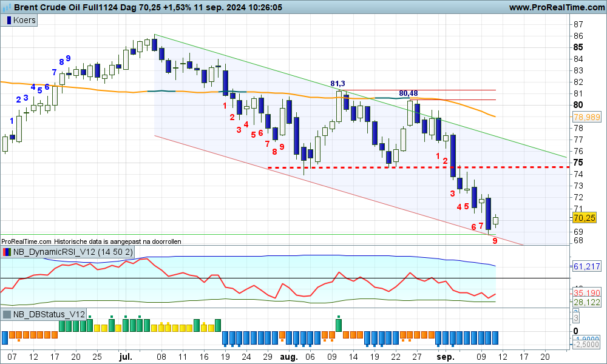Viewport: 607px width, 364px height.
Task: Select the current price tag 70,25
Action: (583, 218)
